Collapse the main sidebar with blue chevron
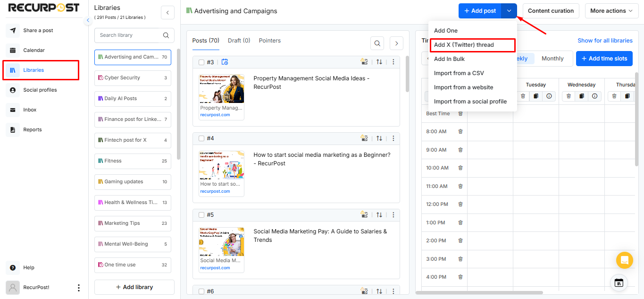This screenshot has height=299, width=644. [88, 20]
